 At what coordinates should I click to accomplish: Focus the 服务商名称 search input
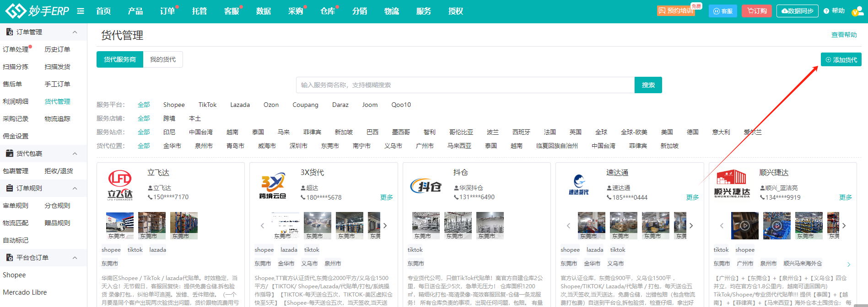[465, 85]
